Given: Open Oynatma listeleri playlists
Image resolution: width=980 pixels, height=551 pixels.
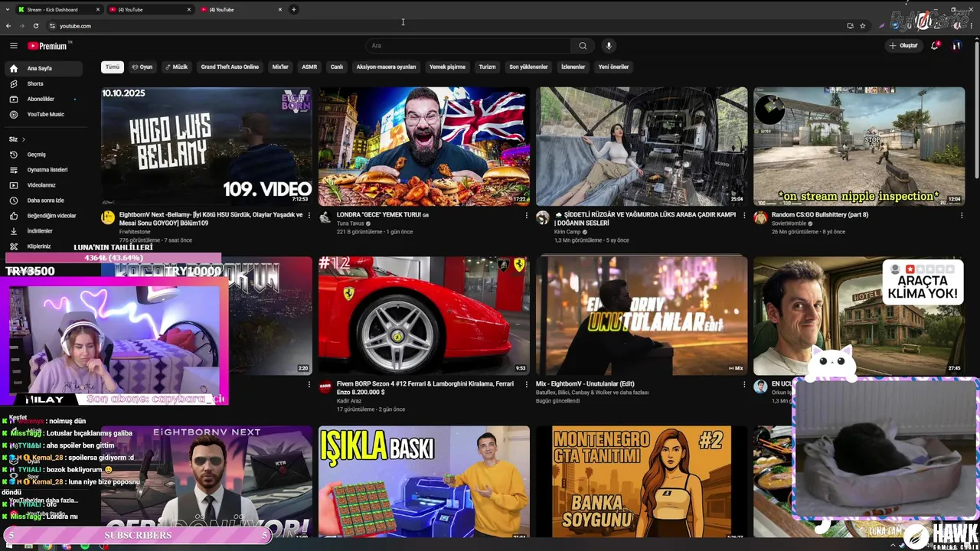Looking at the screenshot, I should pyautogui.click(x=45, y=170).
